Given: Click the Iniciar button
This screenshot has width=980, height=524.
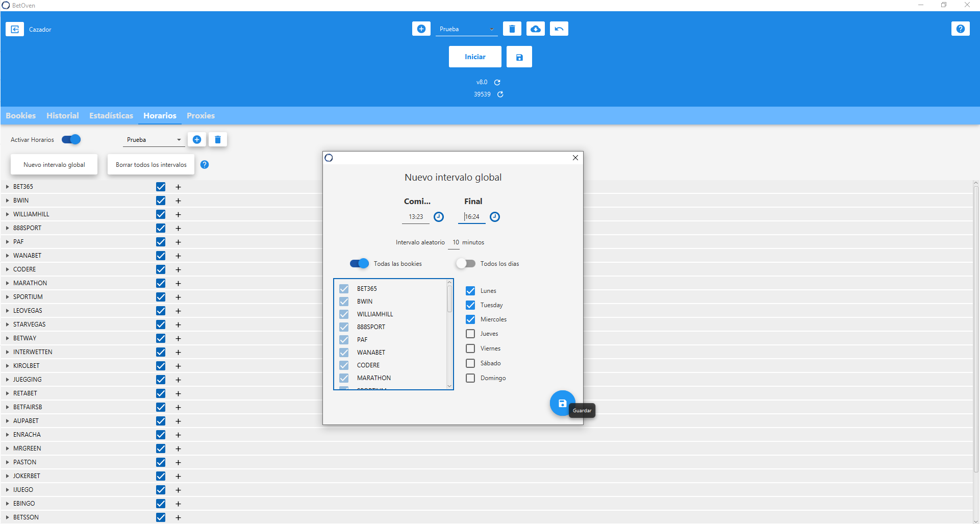Looking at the screenshot, I should coord(475,57).
